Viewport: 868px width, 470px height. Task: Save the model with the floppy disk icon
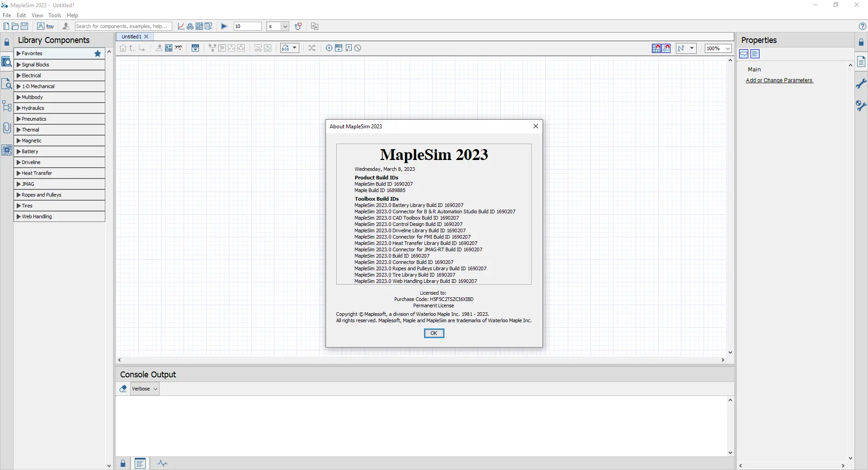(x=24, y=26)
